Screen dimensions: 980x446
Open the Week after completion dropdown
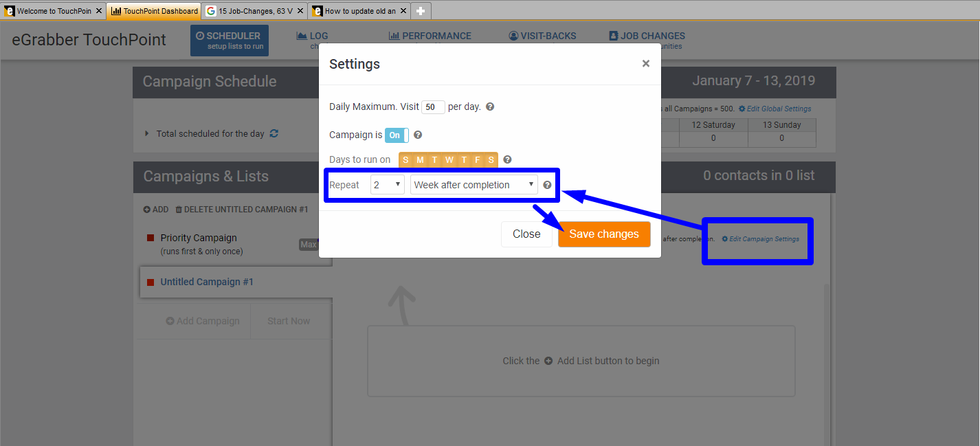474,185
